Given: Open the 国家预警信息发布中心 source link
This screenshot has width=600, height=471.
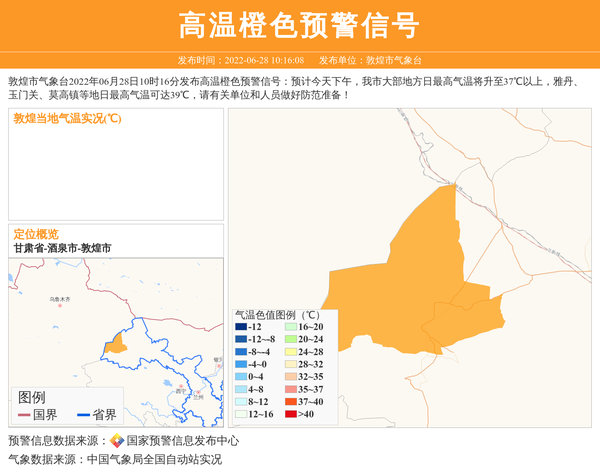Looking at the screenshot, I should click(182, 440).
